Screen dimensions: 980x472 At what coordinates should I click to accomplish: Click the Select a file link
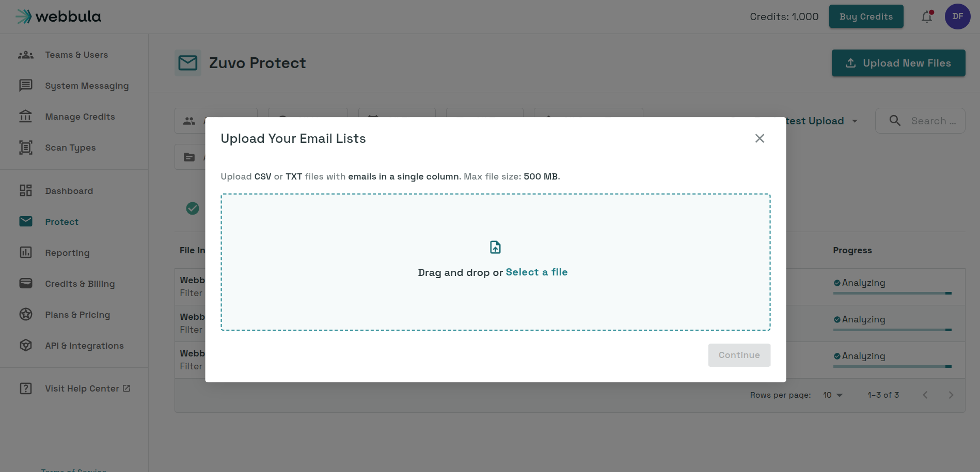point(536,272)
